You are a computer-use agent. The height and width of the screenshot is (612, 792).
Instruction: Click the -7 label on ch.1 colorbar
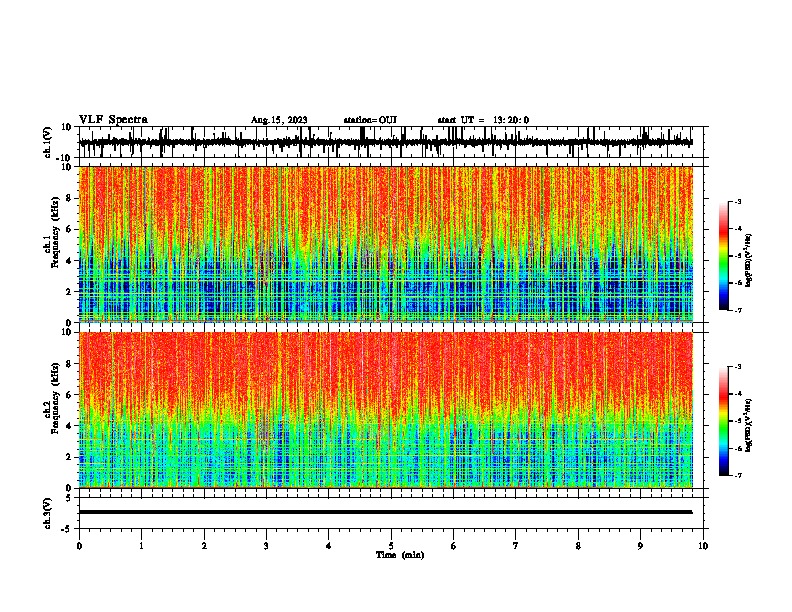point(737,310)
